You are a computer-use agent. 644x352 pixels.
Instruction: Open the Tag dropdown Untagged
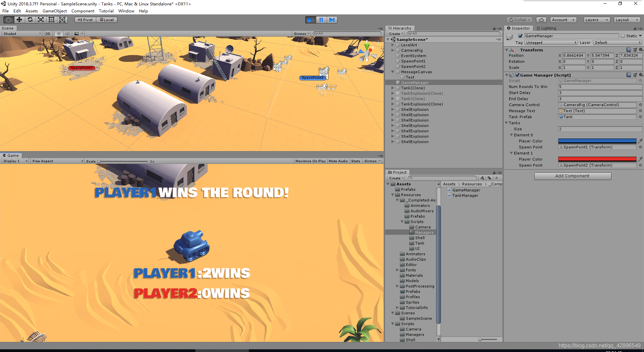pos(551,43)
